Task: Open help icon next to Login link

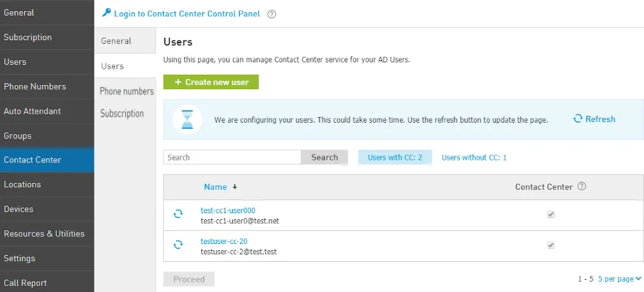Action: click(271, 14)
